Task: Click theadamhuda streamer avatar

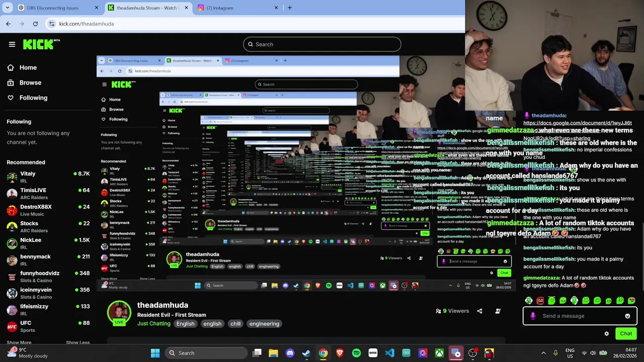Action: [119, 312]
